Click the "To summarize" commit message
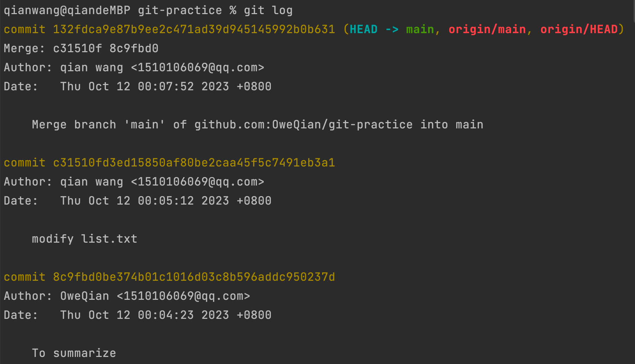 click(x=74, y=353)
